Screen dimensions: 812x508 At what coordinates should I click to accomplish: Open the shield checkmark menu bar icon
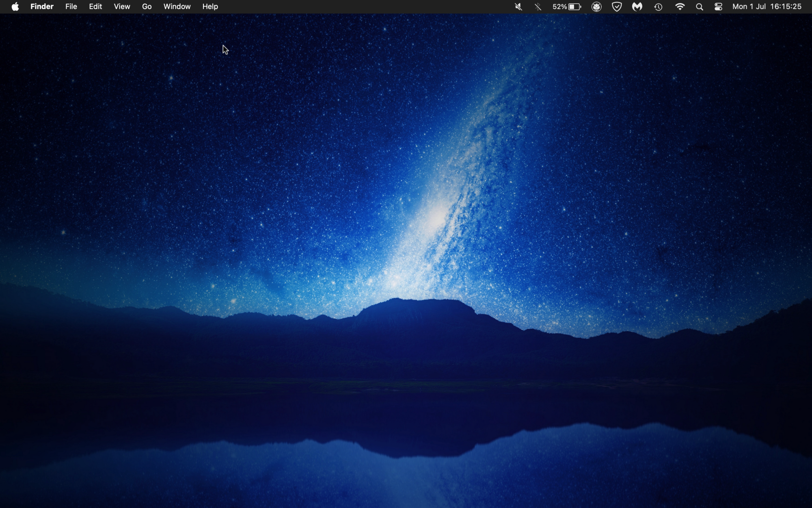[617, 7]
